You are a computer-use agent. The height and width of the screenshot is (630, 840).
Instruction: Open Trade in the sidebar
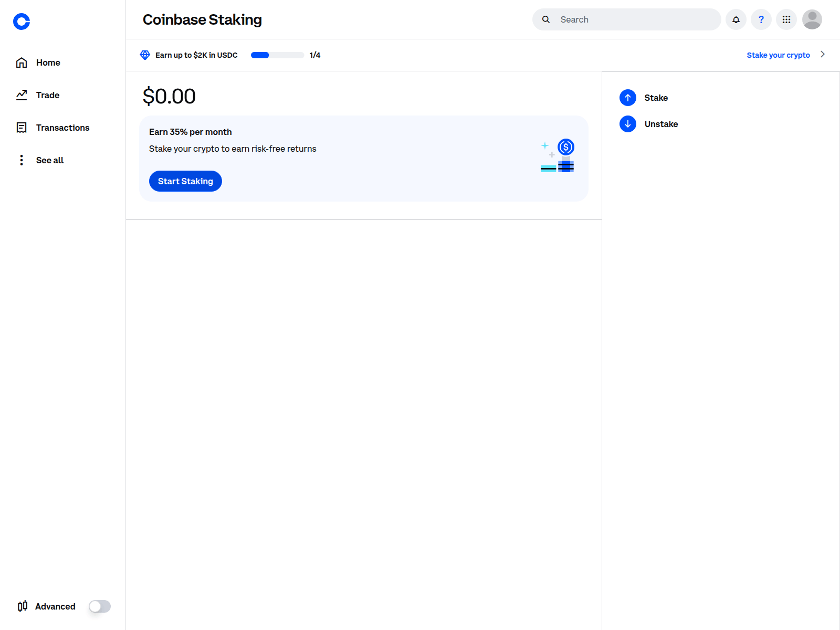pyautogui.click(x=47, y=95)
